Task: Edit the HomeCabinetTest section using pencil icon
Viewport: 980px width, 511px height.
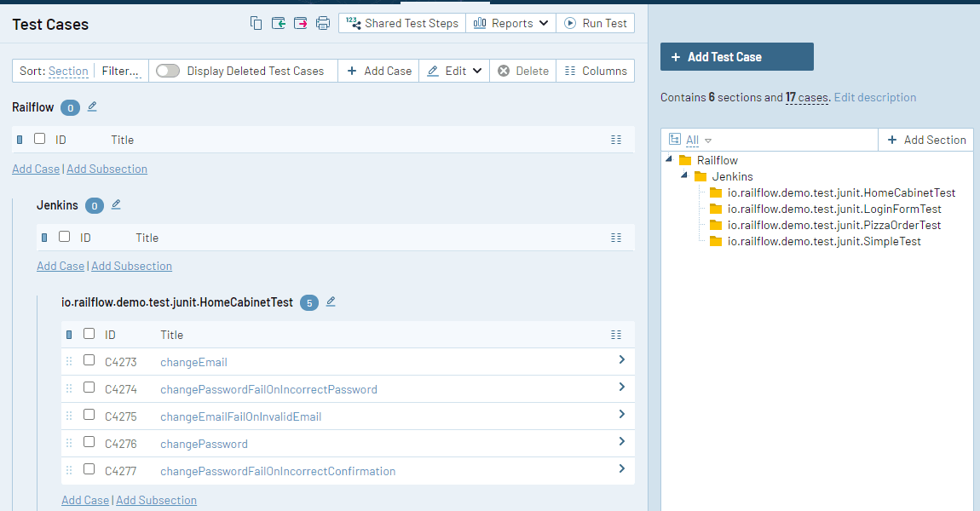Action: coord(331,301)
